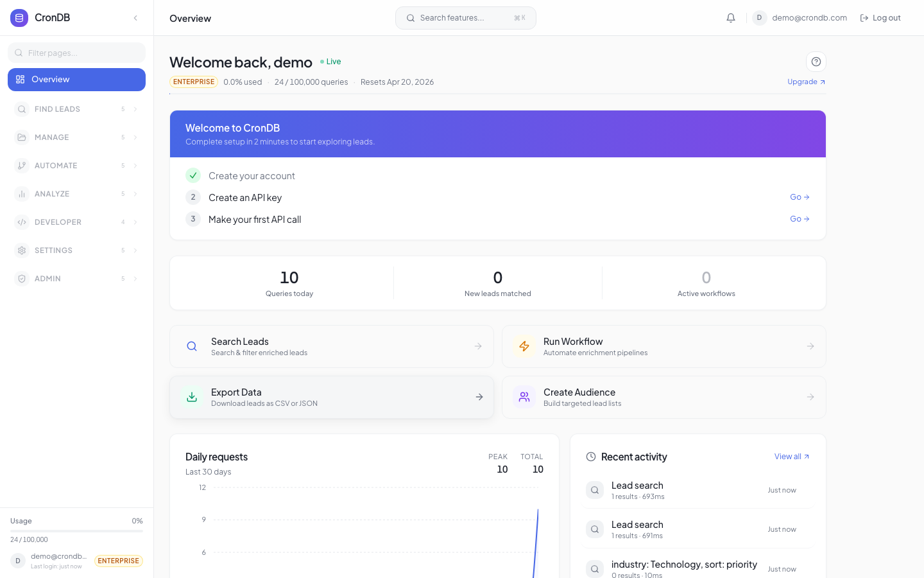This screenshot has width=924, height=578.
Task: Open the FIND LEADS menu group
Action: pos(76,109)
